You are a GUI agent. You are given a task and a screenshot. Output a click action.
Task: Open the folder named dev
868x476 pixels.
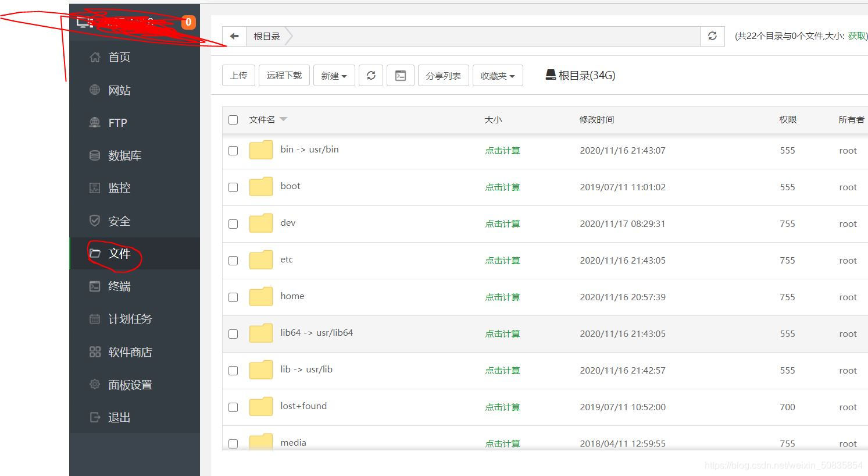pyautogui.click(x=288, y=223)
